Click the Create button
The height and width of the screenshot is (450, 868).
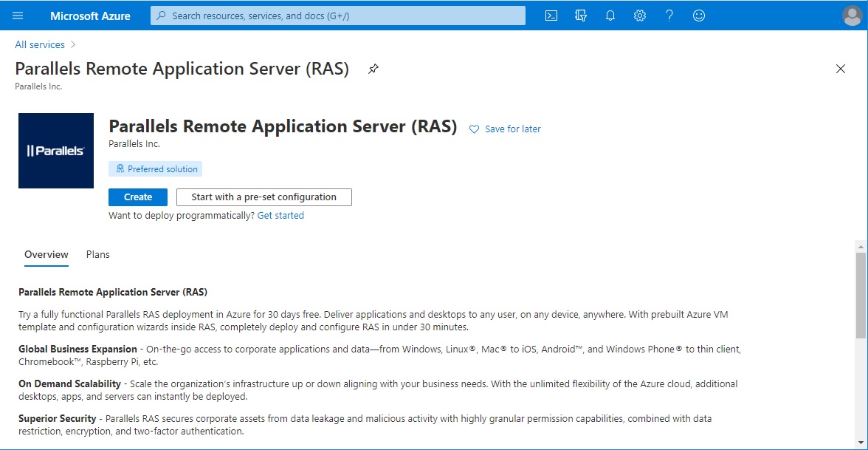[x=137, y=197]
